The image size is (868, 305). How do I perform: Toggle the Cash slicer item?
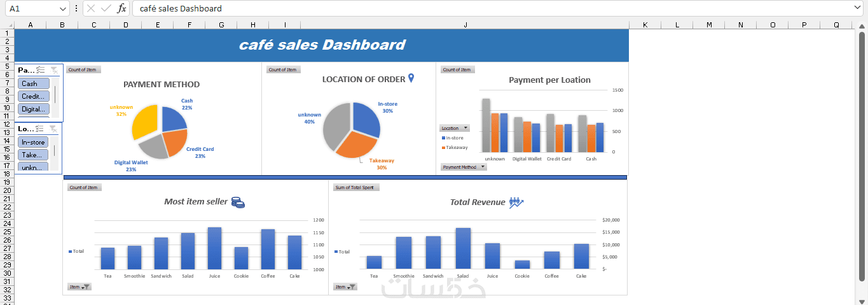34,83
